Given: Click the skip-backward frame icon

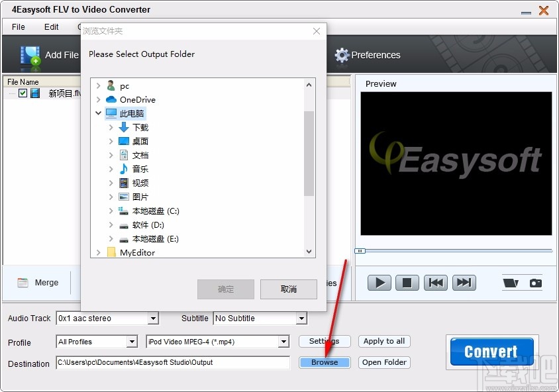Looking at the screenshot, I should tap(435, 282).
